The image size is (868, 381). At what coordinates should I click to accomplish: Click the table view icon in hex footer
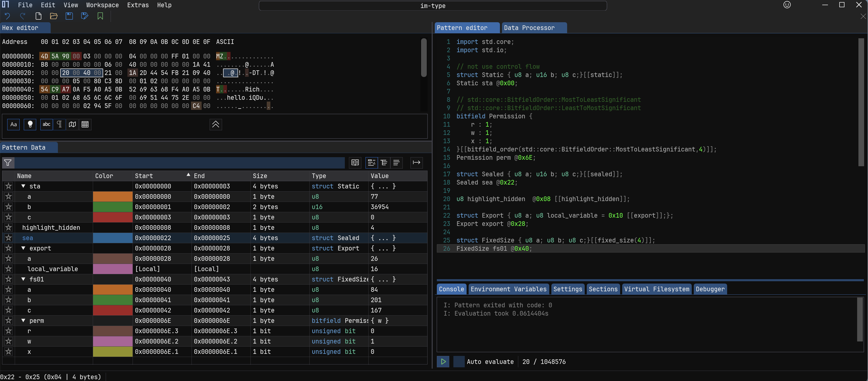point(85,124)
